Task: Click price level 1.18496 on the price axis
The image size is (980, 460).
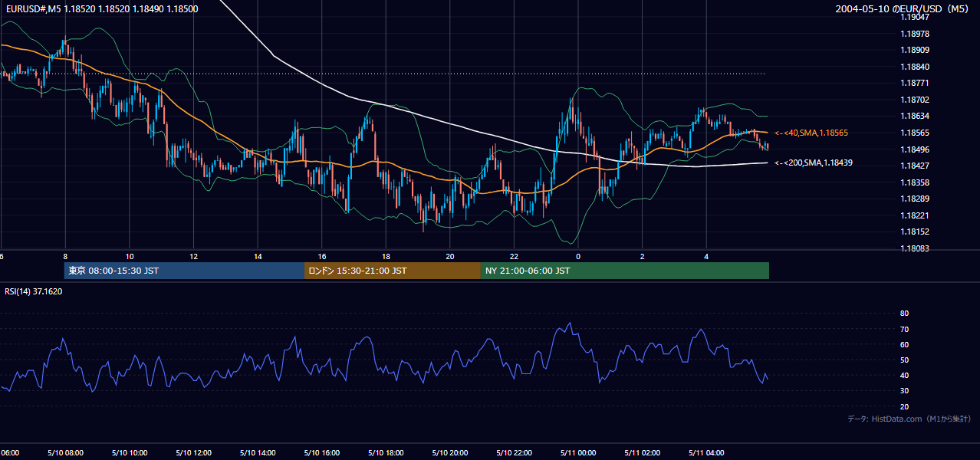Action: 914,149
